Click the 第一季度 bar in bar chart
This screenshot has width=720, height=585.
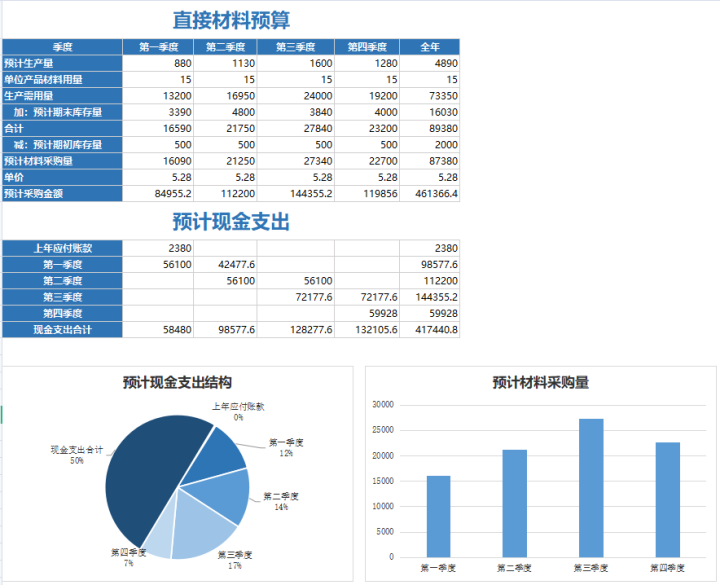[439, 517]
